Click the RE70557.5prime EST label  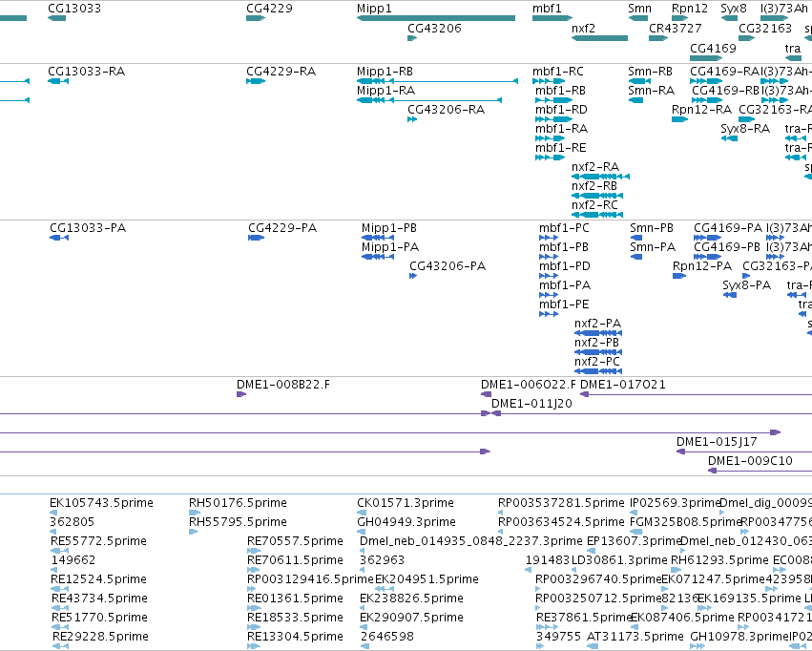295,541
